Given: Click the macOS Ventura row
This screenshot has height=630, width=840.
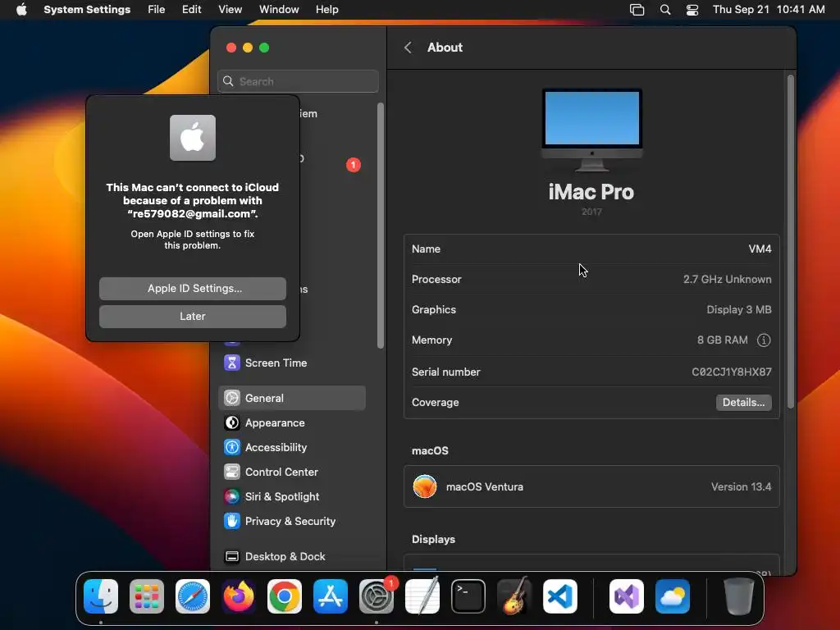Looking at the screenshot, I should pos(591,486).
